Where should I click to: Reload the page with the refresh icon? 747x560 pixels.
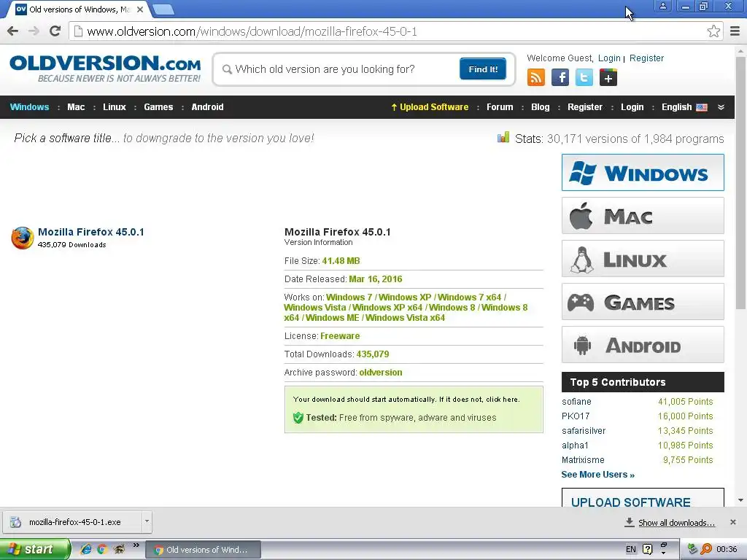coord(55,31)
